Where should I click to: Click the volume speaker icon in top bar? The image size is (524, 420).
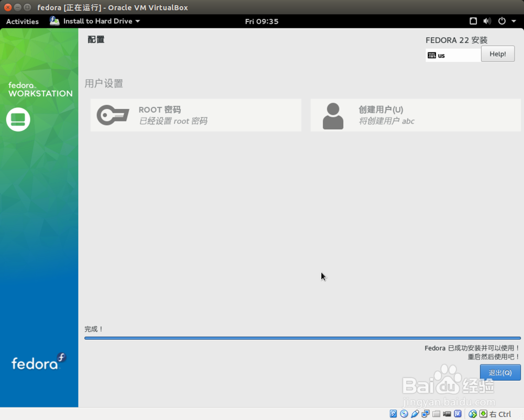coord(487,21)
